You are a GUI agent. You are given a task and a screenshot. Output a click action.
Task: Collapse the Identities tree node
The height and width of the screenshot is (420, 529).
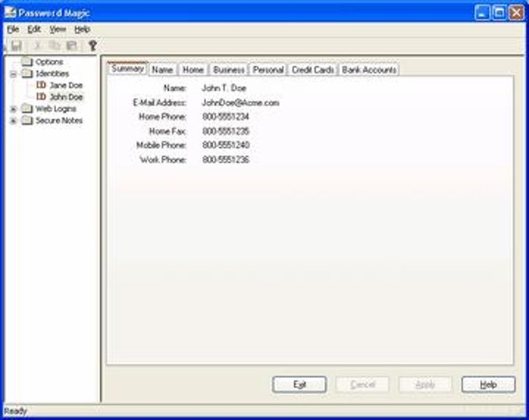coord(13,74)
